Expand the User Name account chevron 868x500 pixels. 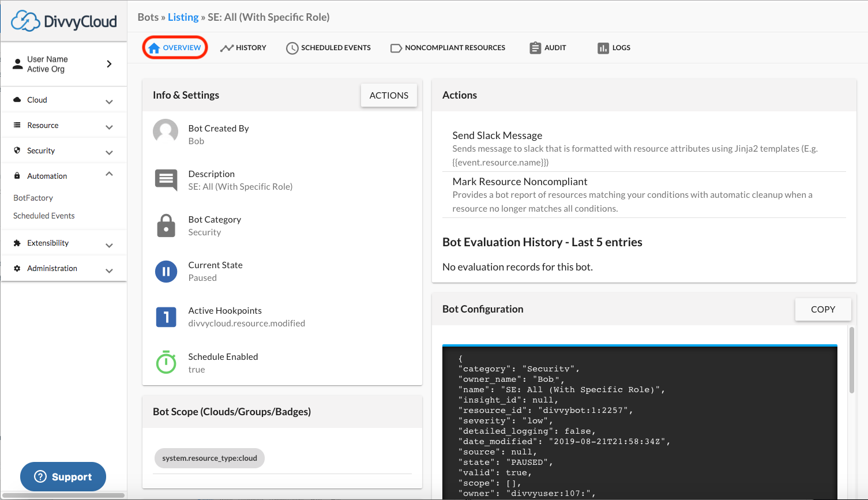point(109,63)
